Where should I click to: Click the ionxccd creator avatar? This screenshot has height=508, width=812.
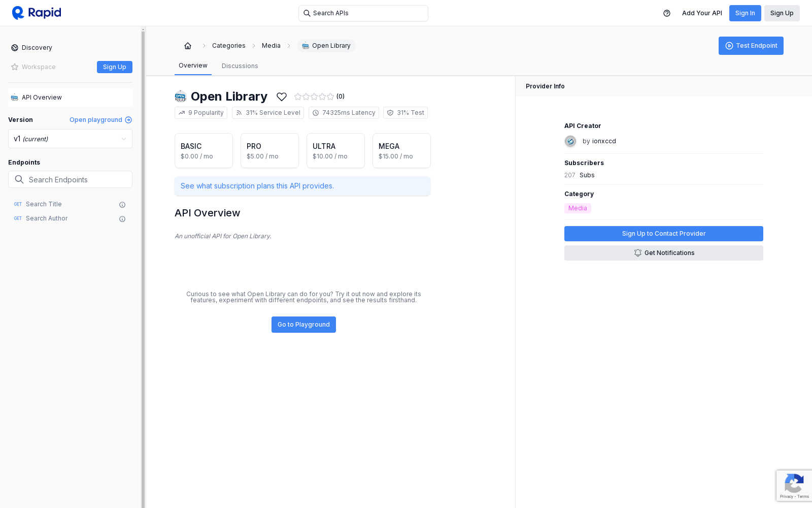570,141
